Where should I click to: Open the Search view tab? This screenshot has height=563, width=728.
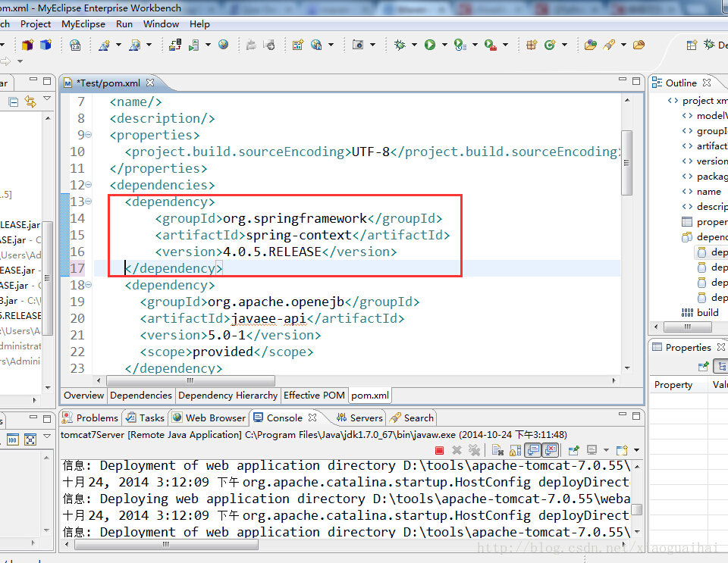click(x=412, y=418)
